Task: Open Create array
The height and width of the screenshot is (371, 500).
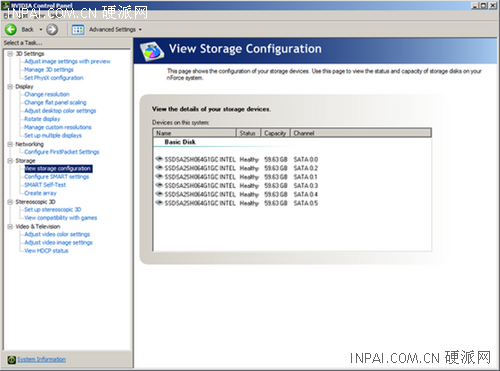Action: pyautogui.click(x=40, y=193)
